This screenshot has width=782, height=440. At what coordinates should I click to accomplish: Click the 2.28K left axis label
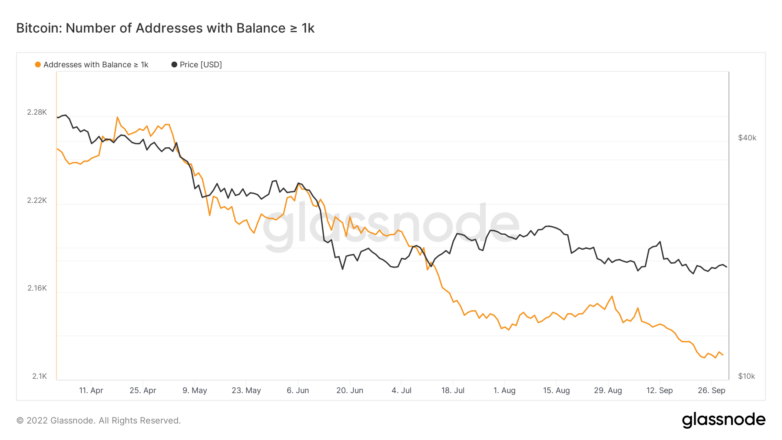click(x=37, y=112)
